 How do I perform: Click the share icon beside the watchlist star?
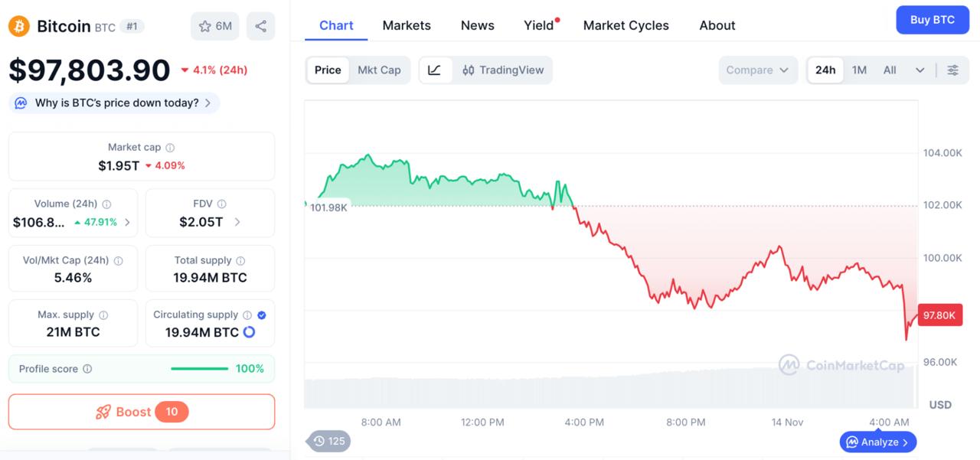(260, 26)
